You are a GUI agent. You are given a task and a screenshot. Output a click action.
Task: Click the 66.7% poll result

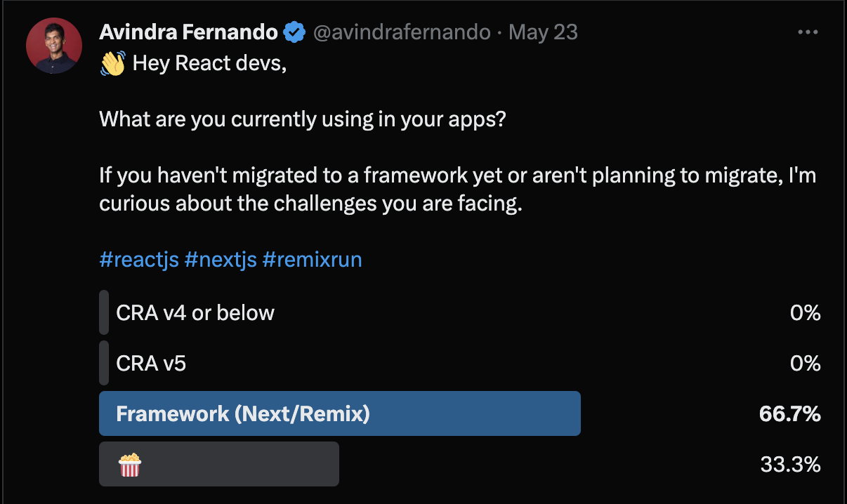[x=789, y=414]
